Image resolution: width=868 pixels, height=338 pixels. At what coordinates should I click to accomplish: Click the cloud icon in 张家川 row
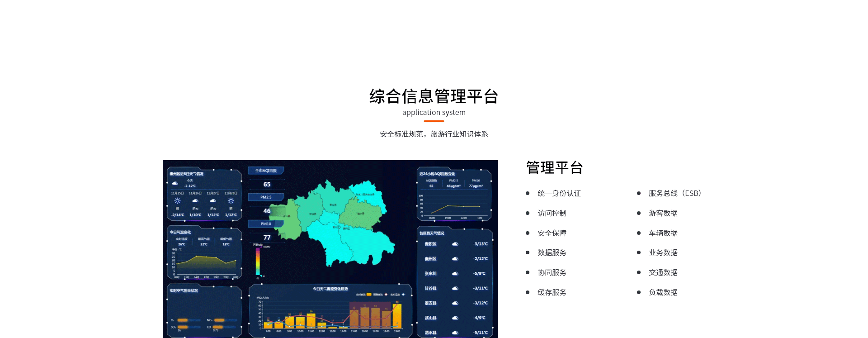point(455,274)
